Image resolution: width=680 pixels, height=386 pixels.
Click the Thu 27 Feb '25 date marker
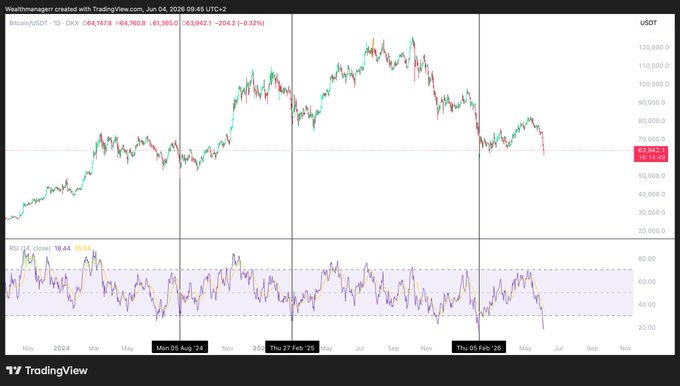(x=292, y=347)
